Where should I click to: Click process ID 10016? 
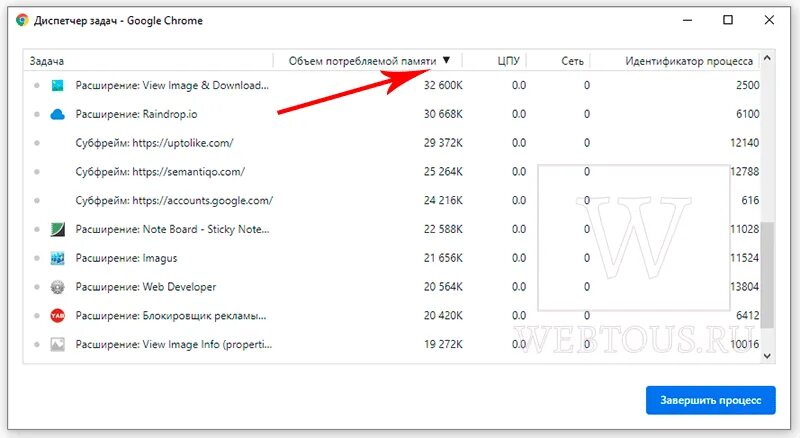coord(744,345)
